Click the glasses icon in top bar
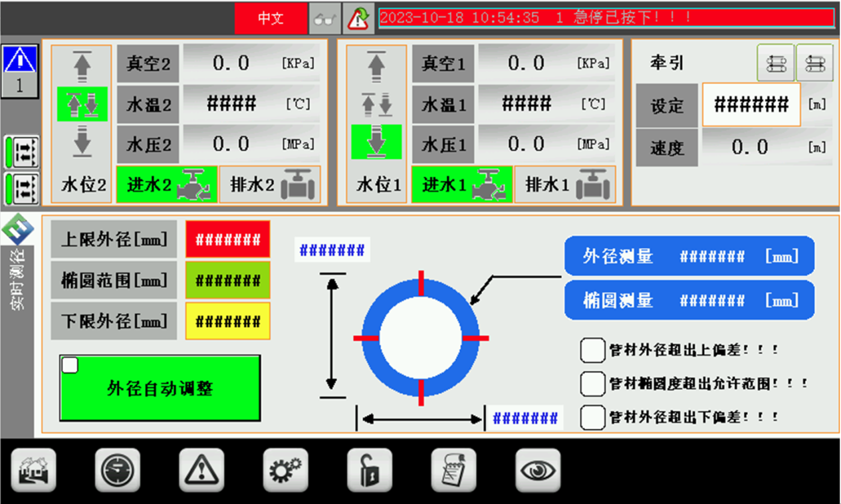This screenshot has width=841, height=504. [325, 19]
